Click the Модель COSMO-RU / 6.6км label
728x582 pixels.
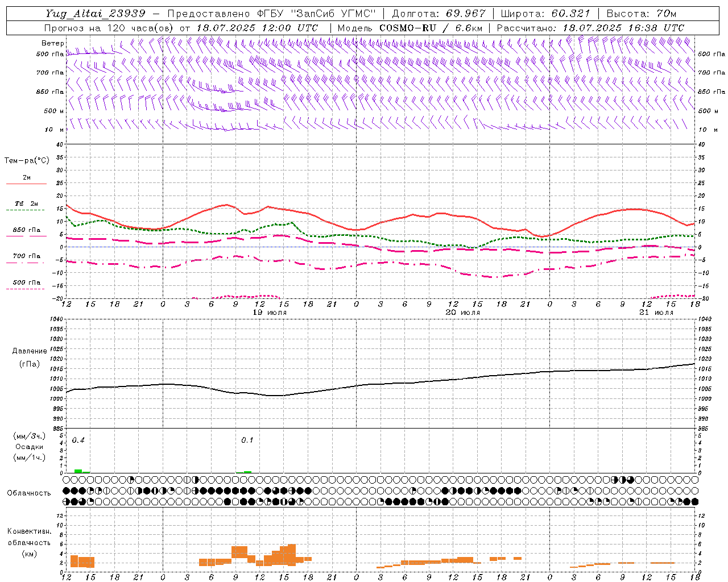pyautogui.click(x=409, y=28)
